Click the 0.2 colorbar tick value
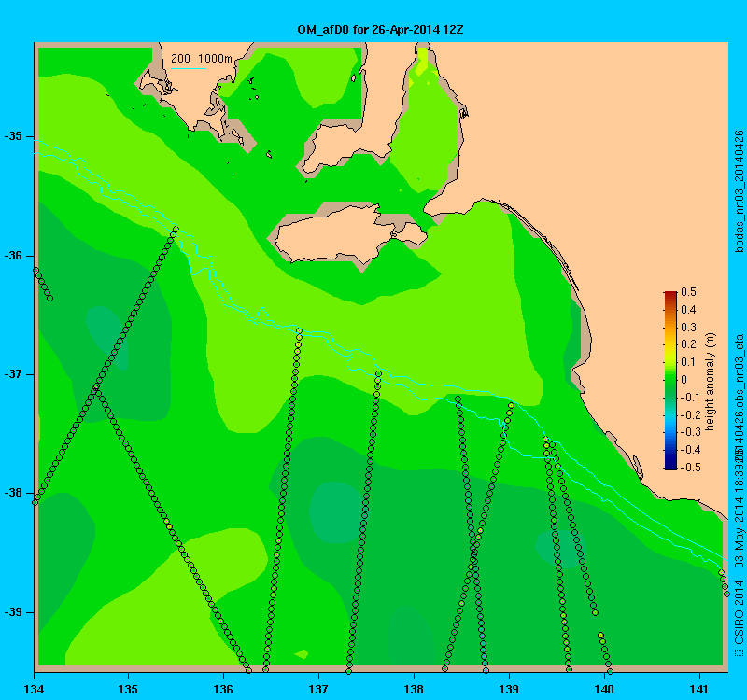This screenshot has width=747, height=700. point(688,344)
